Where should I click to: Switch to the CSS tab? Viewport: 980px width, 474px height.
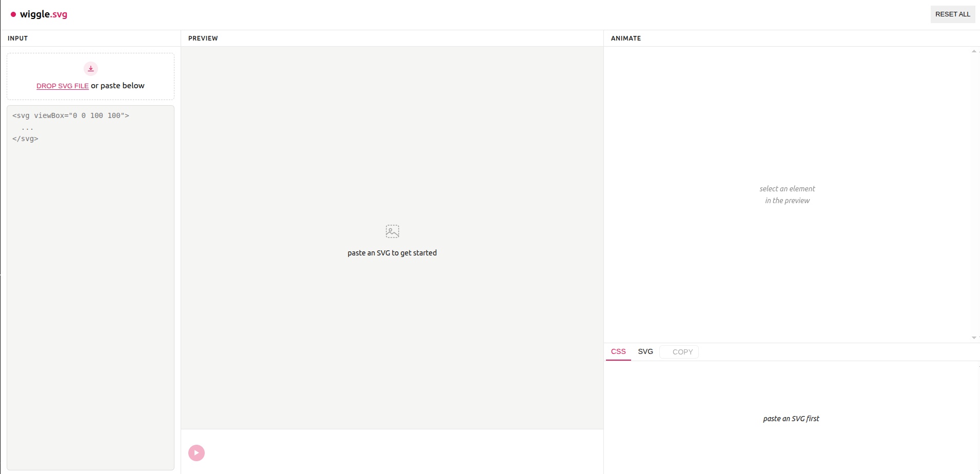coord(618,351)
